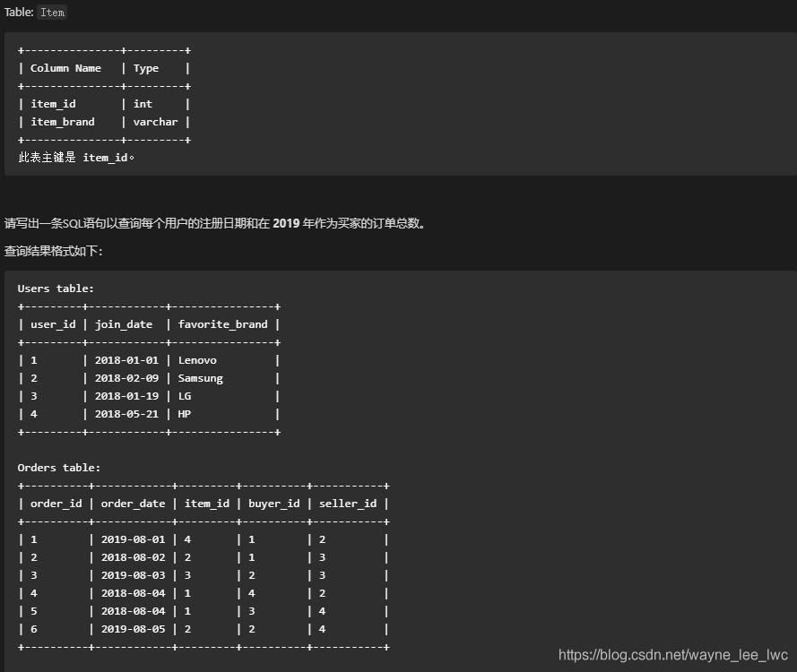Screen dimensions: 797x672
Task: Click the 'buyer_id' column header
Action: pos(274,504)
